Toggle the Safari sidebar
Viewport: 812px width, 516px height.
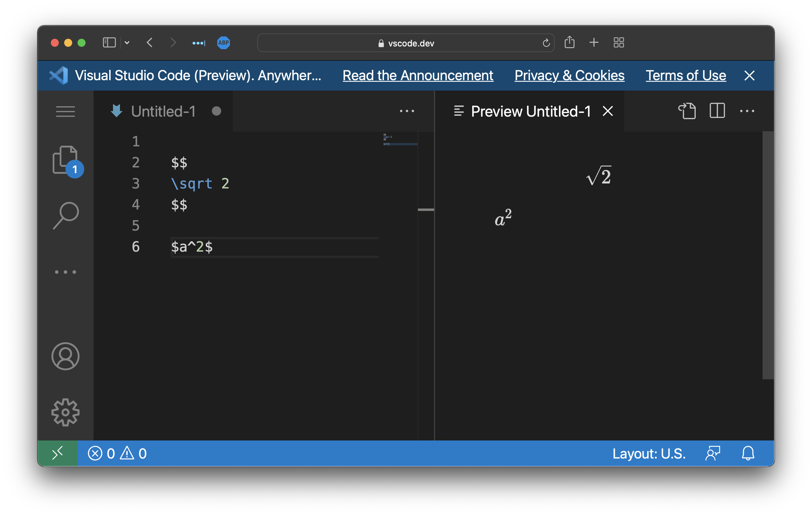109,42
